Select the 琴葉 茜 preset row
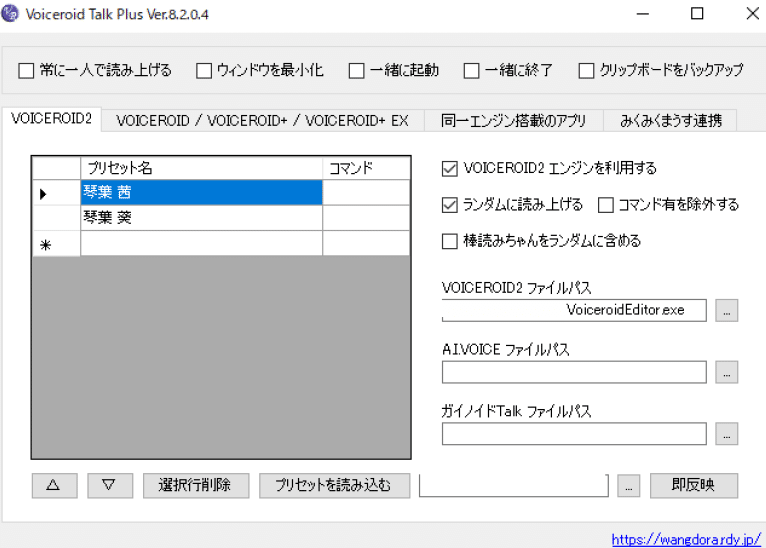 201,192
